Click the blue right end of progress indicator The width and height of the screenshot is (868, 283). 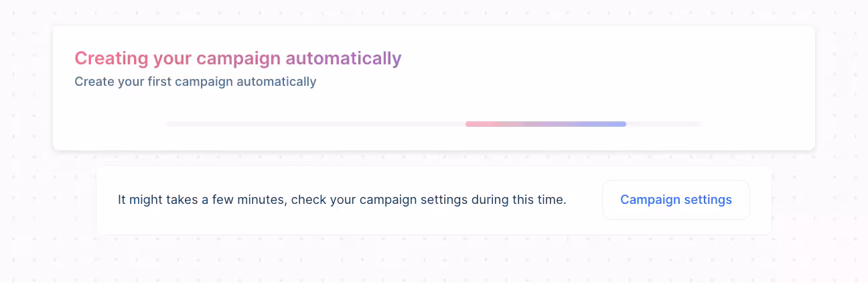620,124
